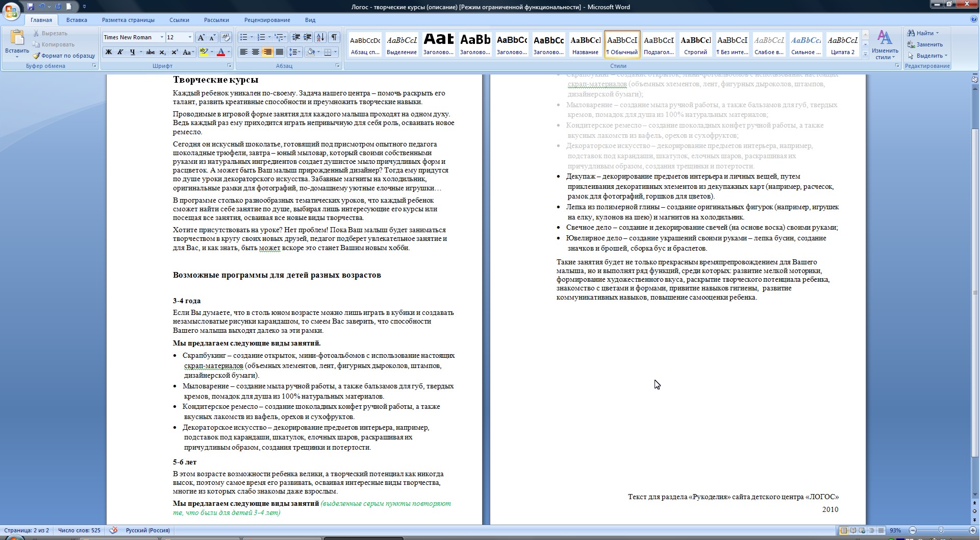Toggle underline (Ч) formatting
This screenshot has height=540, width=980.
coord(133,52)
